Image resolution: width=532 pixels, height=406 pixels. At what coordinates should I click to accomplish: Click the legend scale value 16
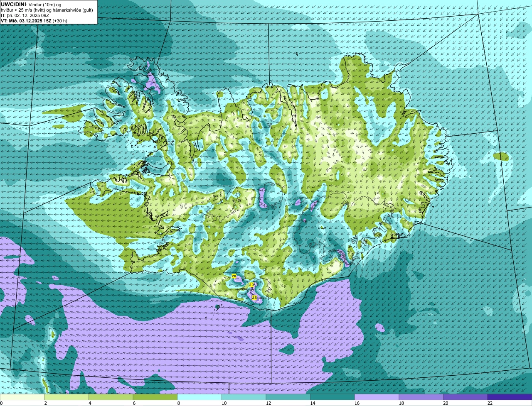click(356, 403)
